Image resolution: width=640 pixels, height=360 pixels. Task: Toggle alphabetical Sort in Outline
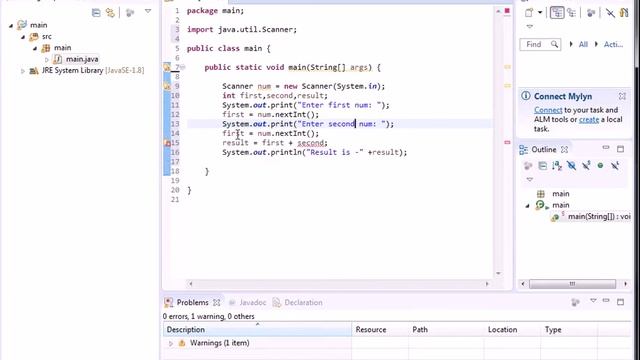coord(557,166)
